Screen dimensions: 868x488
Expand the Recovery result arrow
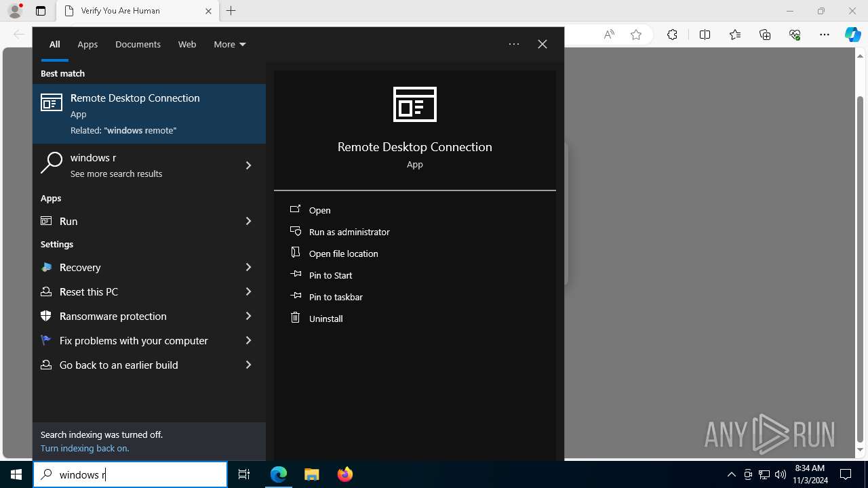pyautogui.click(x=248, y=267)
